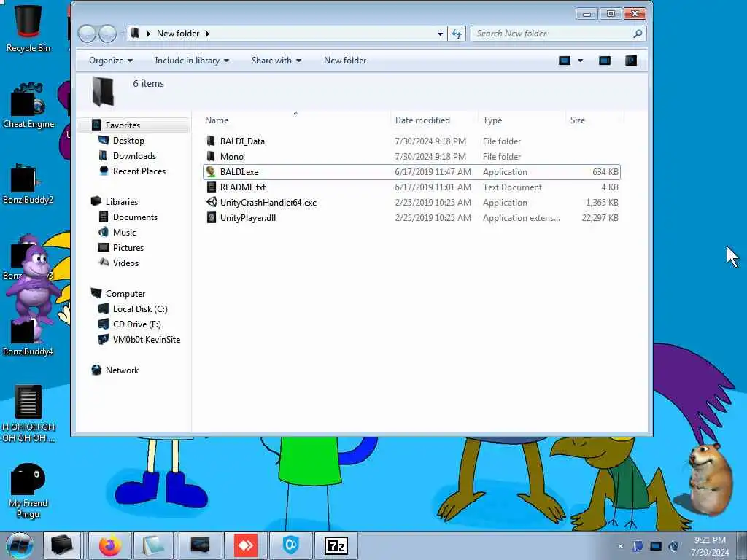Select the H OH OH OH text file icon
The image size is (747, 560).
pyautogui.click(x=28, y=413)
